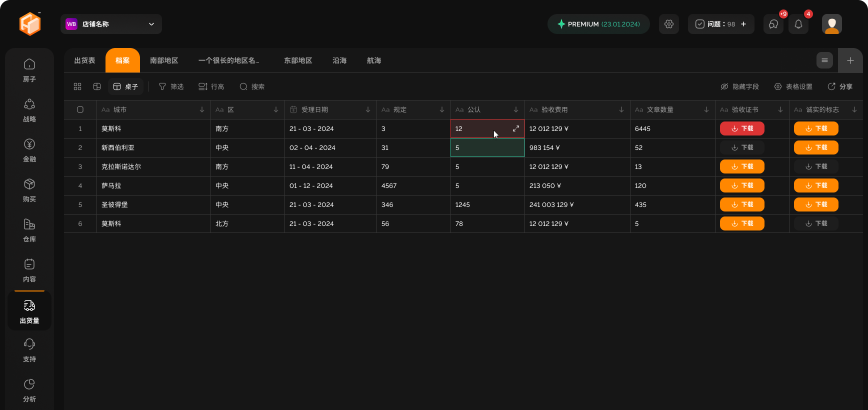
Task: Toggle the select-all checkbox in table header
Action: click(80, 109)
